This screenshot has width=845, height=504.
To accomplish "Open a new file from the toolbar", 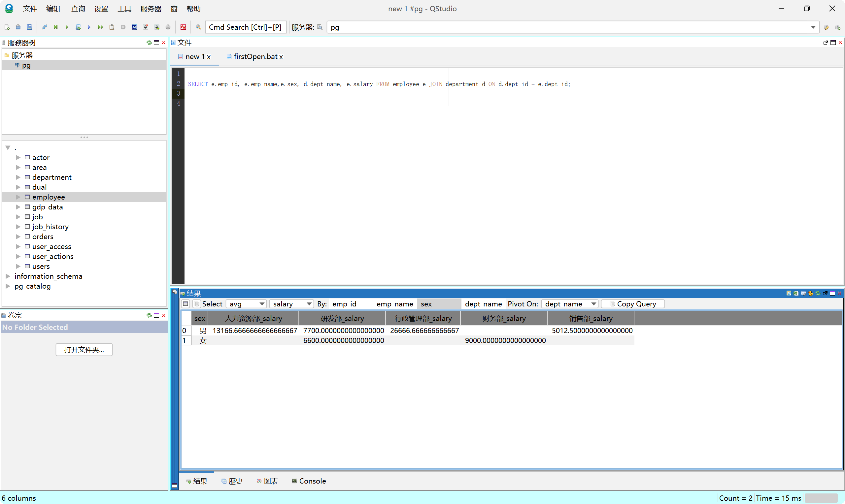I will tap(7, 27).
